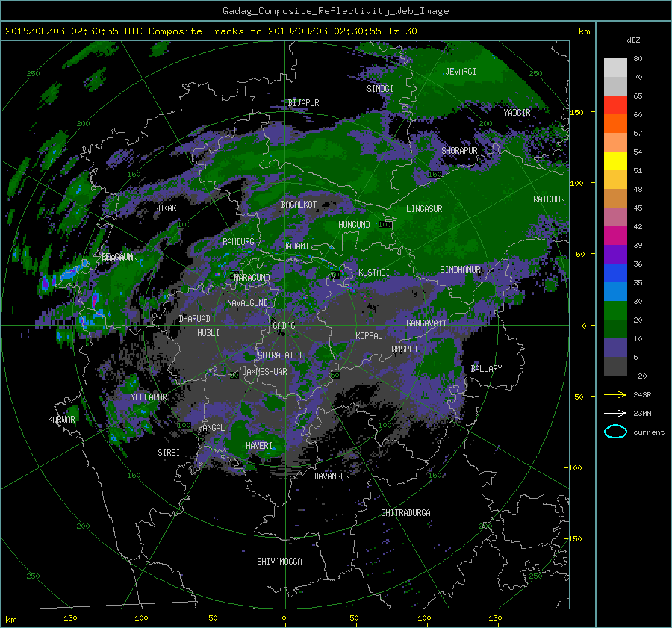The image size is (672, 628).
Task: Click the BADAMI city label
Action: (296, 246)
